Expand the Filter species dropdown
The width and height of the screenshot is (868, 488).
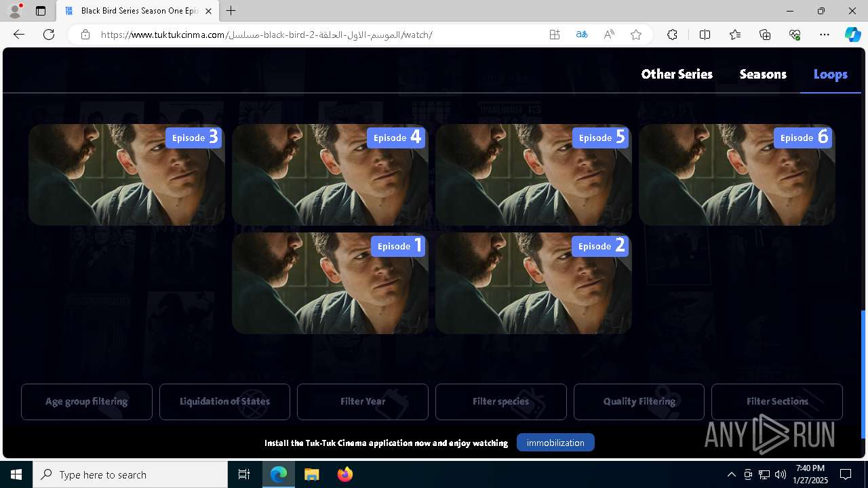(x=501, y=401)
